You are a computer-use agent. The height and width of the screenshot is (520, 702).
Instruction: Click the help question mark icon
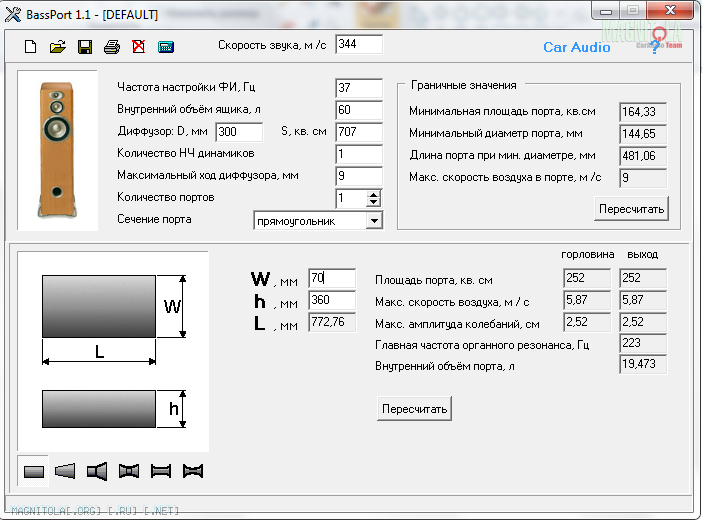pos(655,47)
